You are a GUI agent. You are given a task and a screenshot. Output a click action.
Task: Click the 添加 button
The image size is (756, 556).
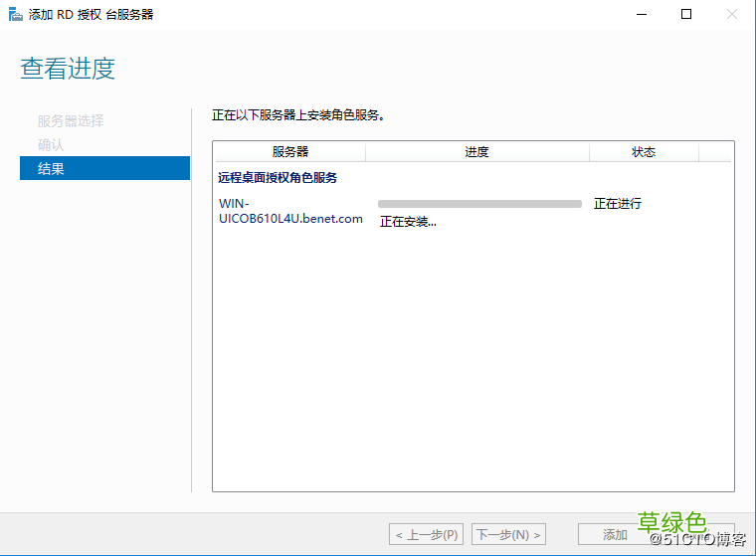point(615,534)
